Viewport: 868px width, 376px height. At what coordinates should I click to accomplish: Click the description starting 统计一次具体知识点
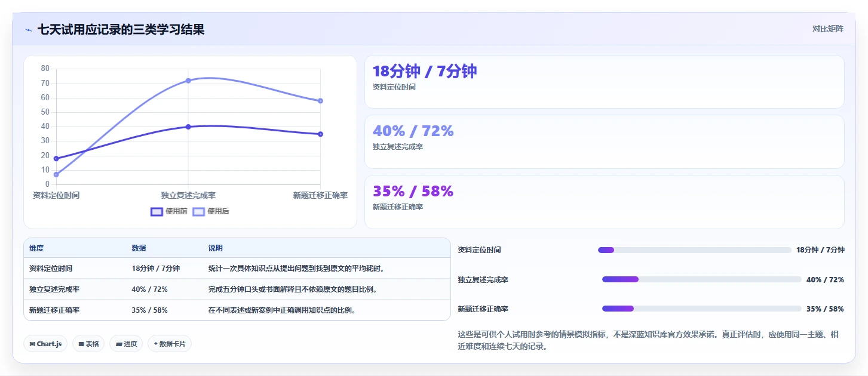pos(297,269)
